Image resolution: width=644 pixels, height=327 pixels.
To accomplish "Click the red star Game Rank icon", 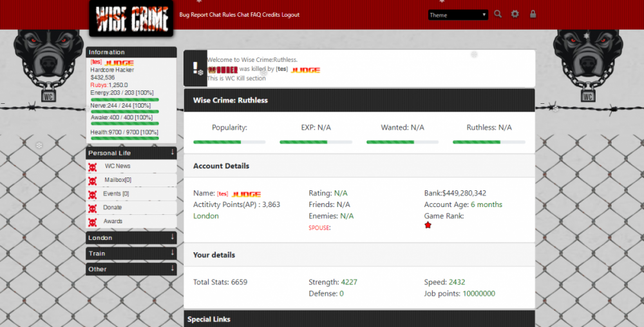I will 428,225.
